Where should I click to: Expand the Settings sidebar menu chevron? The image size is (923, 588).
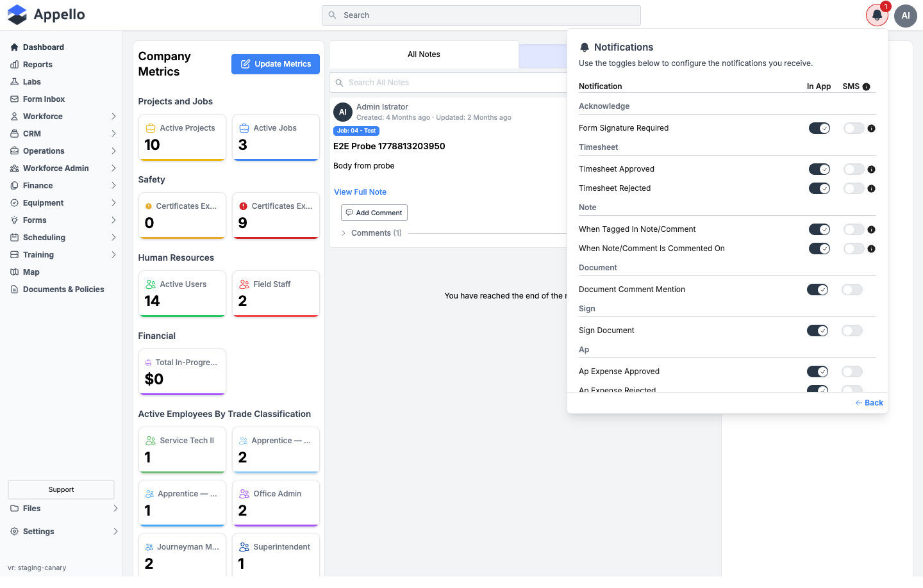(115, 532)
